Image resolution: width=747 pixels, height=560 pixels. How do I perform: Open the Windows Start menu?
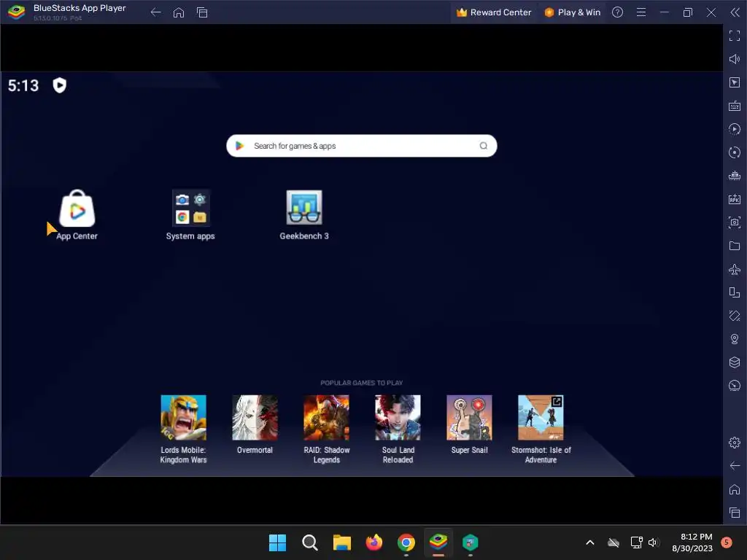[x=278, y=542]
